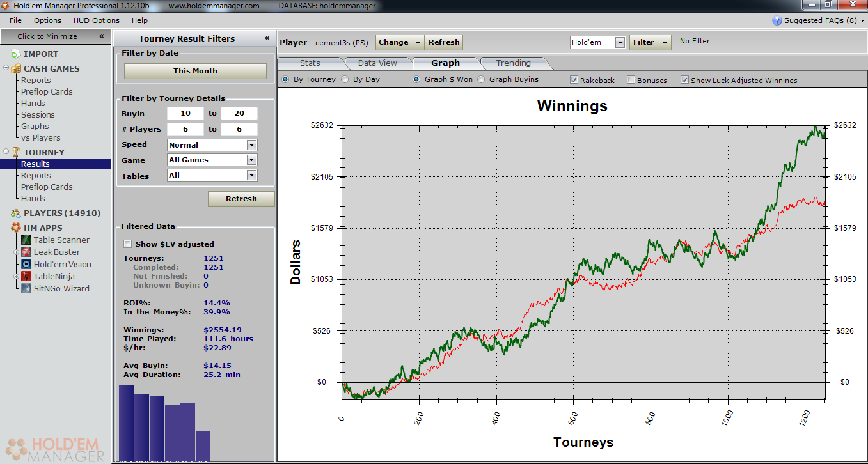Click the This Month date filter button
Viewport: 868px width, 464px height.
point(195,71)
